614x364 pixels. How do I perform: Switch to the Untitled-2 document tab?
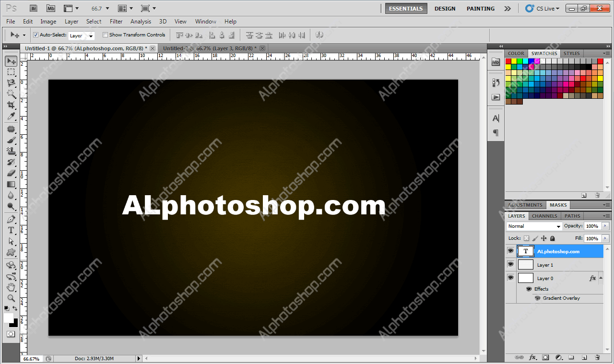tap(209, 48)
